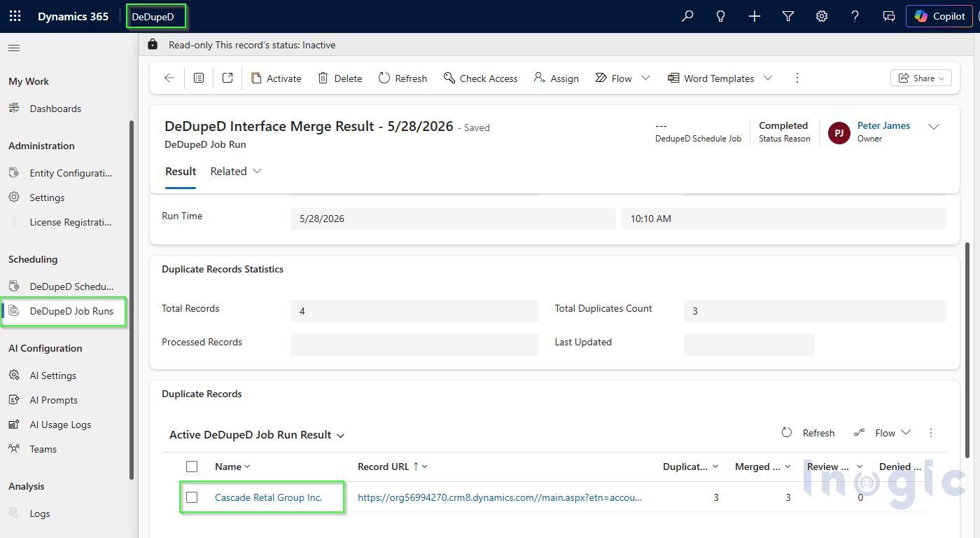Collapse the site map hamburger menu
This screenshot has width=980, height=538.
coord(14,48)
